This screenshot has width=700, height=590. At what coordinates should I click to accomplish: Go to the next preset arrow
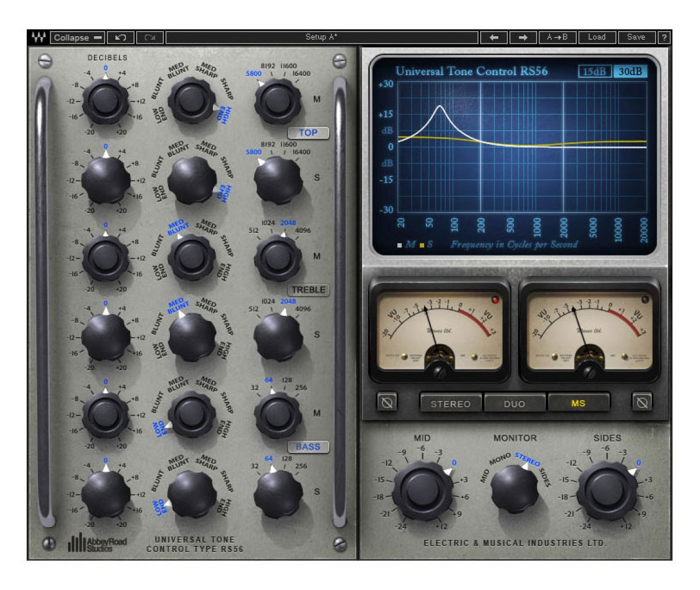pyautogui.click(x=523, y=37)
